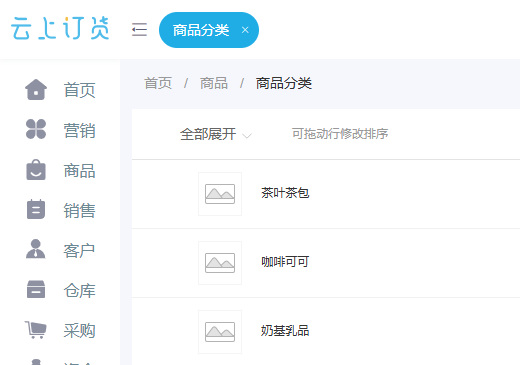The width and height of the screenshot is (520, 365).
Task: Click the 首页 home icon in sidebar
Action: click(x=36, y=90)
